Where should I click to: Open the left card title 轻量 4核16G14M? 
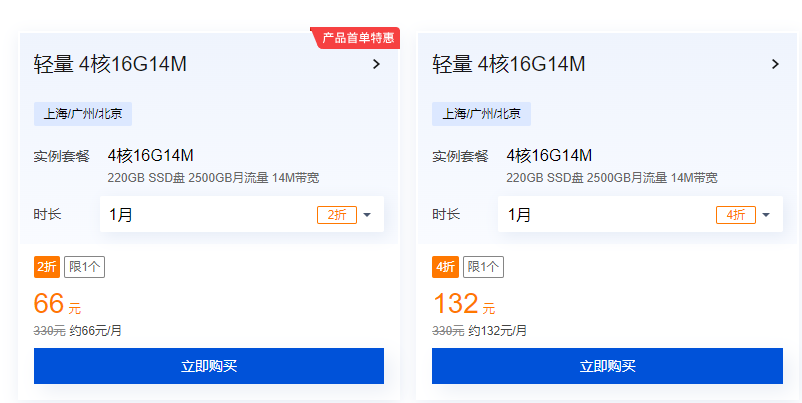(110, 64)
